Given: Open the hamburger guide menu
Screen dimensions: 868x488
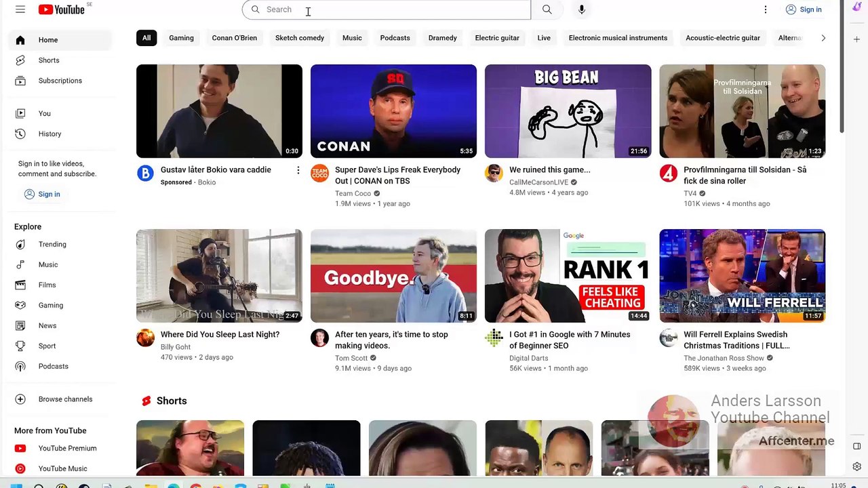Looking at the screenshot, I should [20, 9].
